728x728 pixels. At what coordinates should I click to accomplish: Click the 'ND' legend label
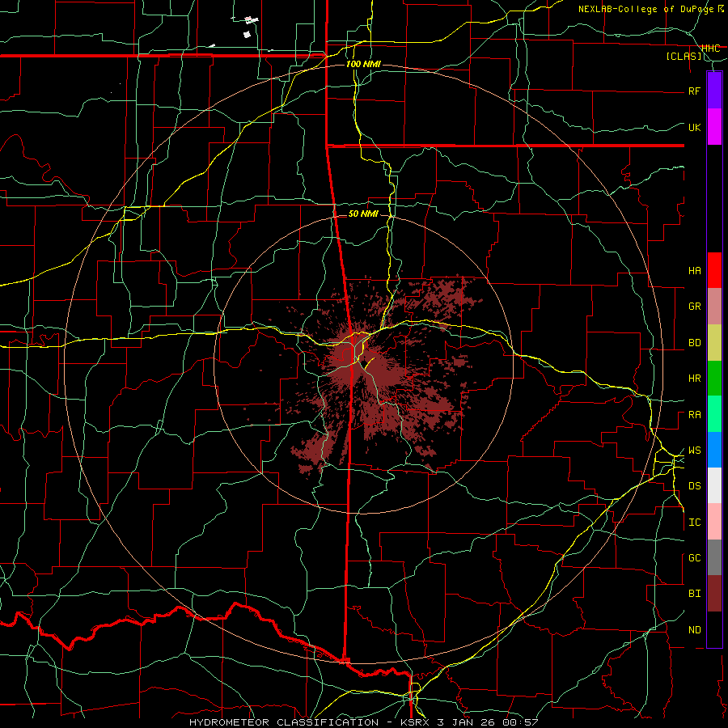[x=695, y=630]
